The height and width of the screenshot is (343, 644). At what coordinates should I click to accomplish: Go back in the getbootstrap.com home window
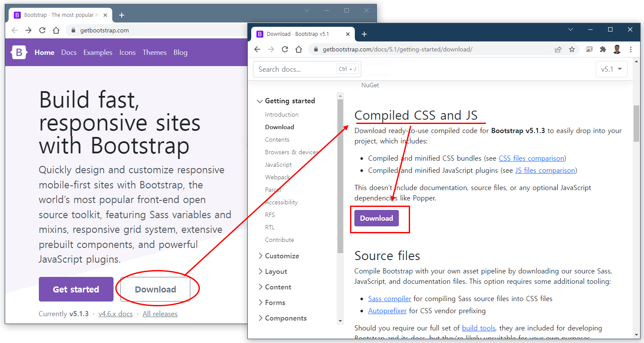point(15,30)
